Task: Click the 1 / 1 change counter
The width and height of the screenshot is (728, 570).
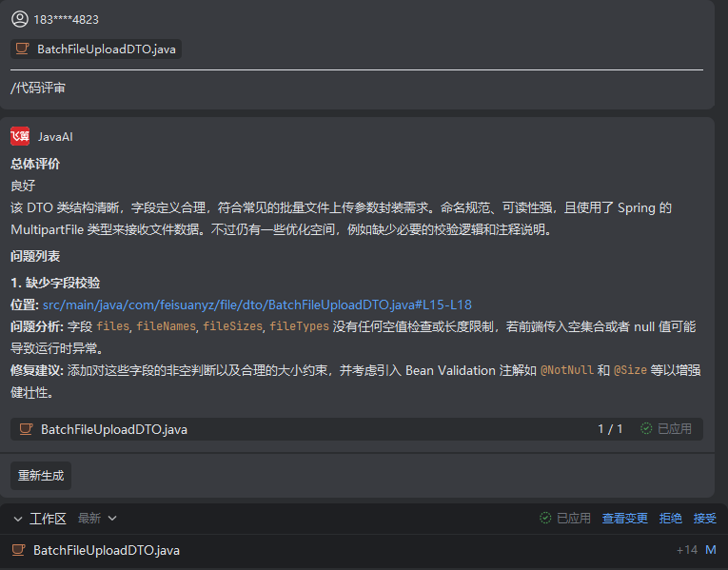Action: click(x=610, y=429)
